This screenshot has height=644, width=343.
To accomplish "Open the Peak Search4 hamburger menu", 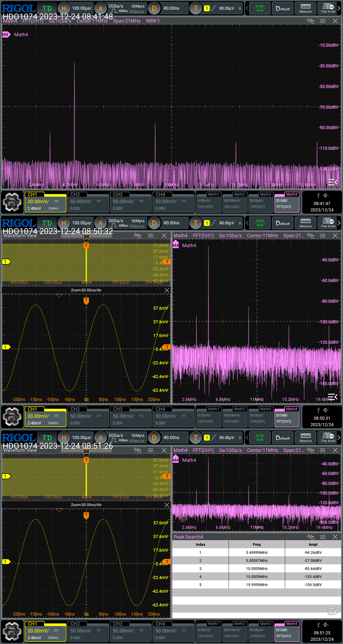I will pos(323,537).
